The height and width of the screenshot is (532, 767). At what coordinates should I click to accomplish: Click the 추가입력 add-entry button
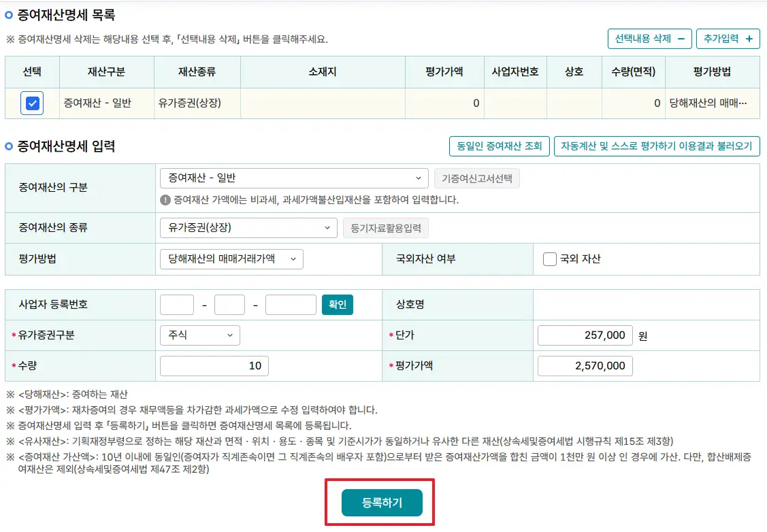(x=727, y=39)
